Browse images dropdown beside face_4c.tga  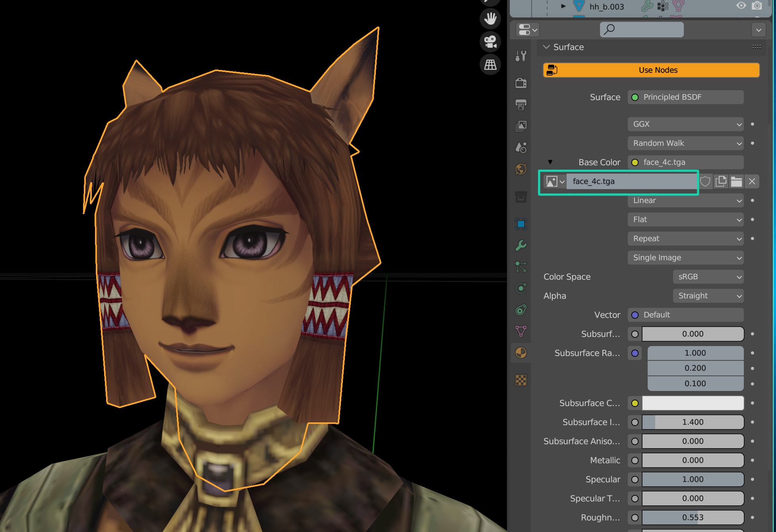(555, 182)
